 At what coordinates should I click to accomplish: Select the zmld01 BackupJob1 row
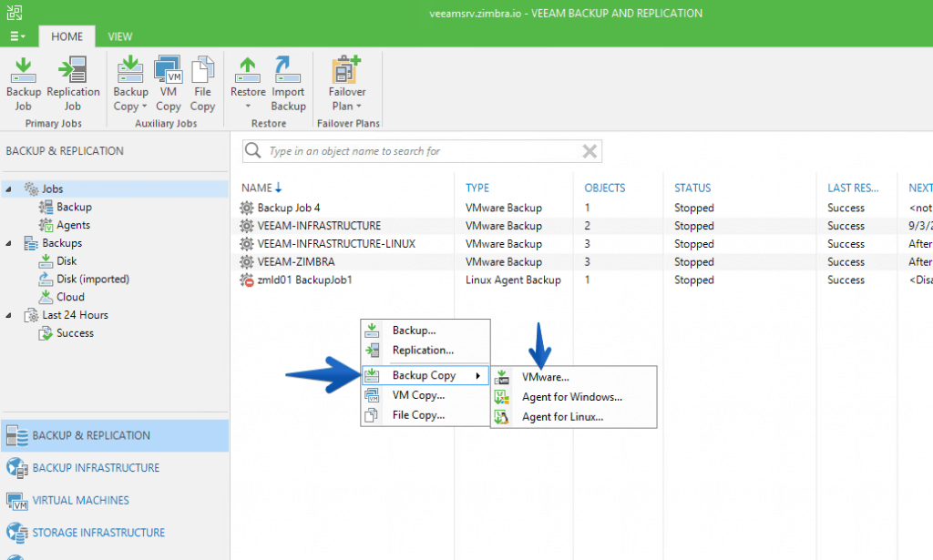pyautogui.click(x=580, y=280)
